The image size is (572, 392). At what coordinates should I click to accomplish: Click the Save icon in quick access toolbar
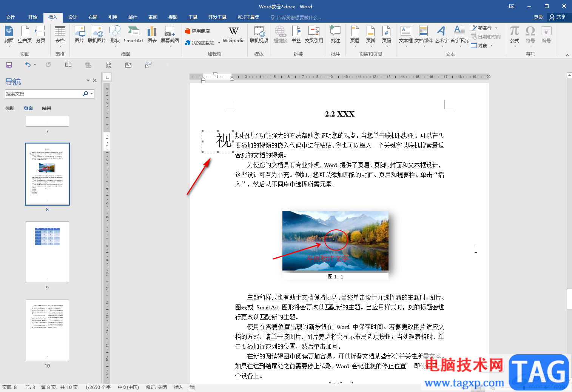point(9,65)
